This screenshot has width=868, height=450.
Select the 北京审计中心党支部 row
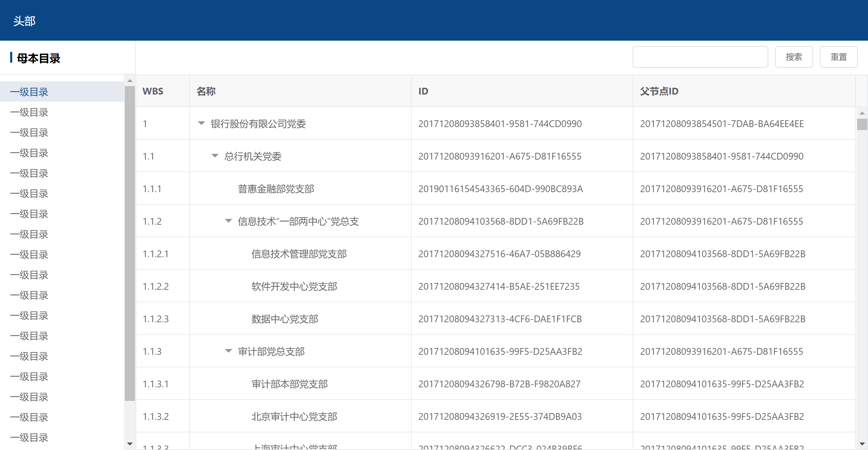point(294,416)
